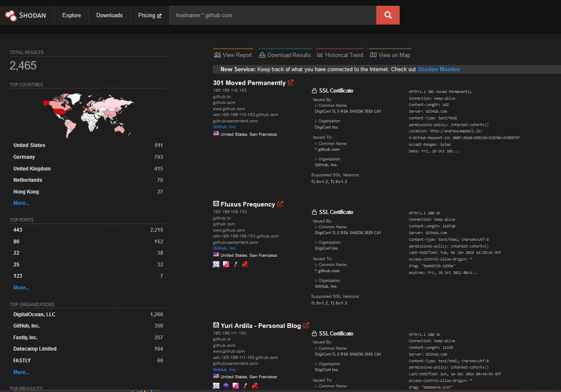
Task: Click the Shodan logo
Action: (x=26, y=15)
